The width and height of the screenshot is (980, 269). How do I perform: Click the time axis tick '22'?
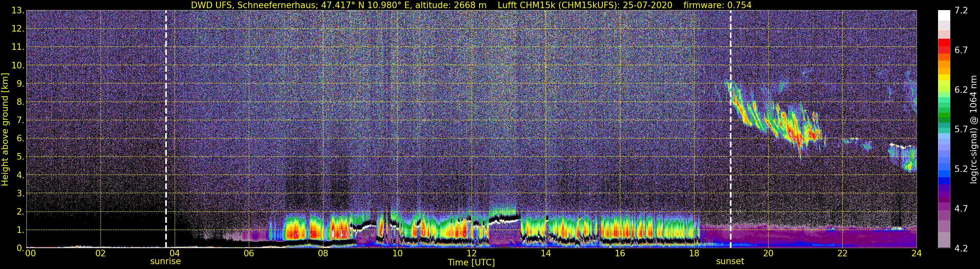(x=842, y=253)
